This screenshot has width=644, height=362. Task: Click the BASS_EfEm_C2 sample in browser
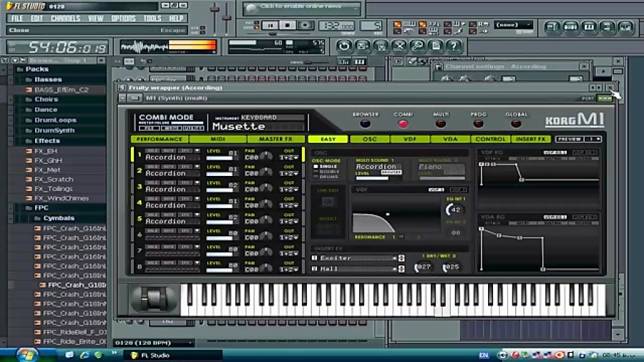coord(62,89)
